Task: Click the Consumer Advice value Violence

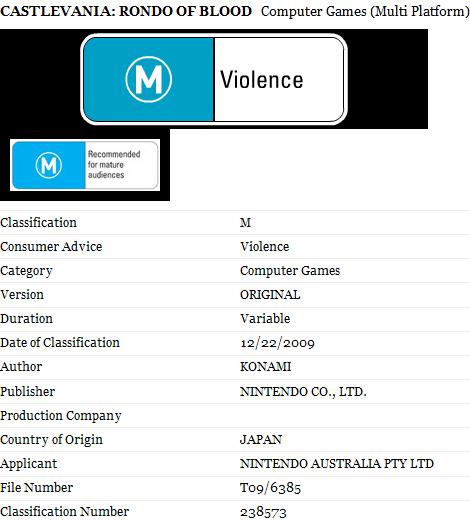Action: coord(265,247)
